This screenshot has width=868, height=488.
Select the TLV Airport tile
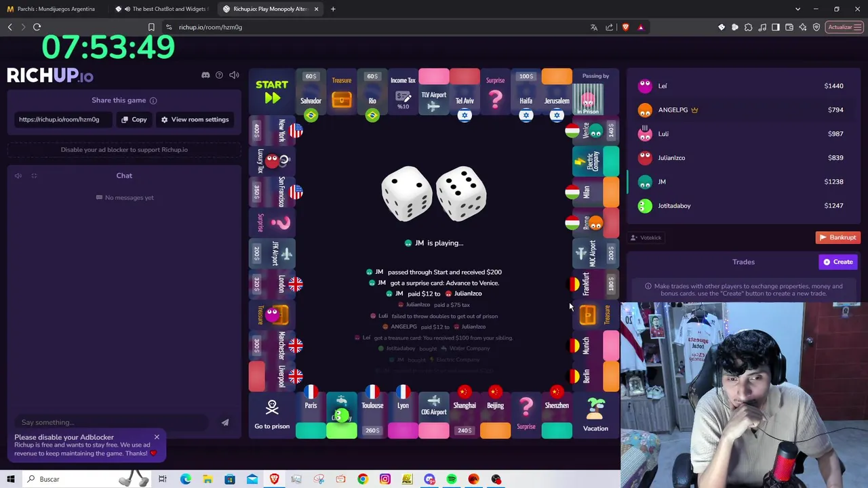[x=434, y=93]
